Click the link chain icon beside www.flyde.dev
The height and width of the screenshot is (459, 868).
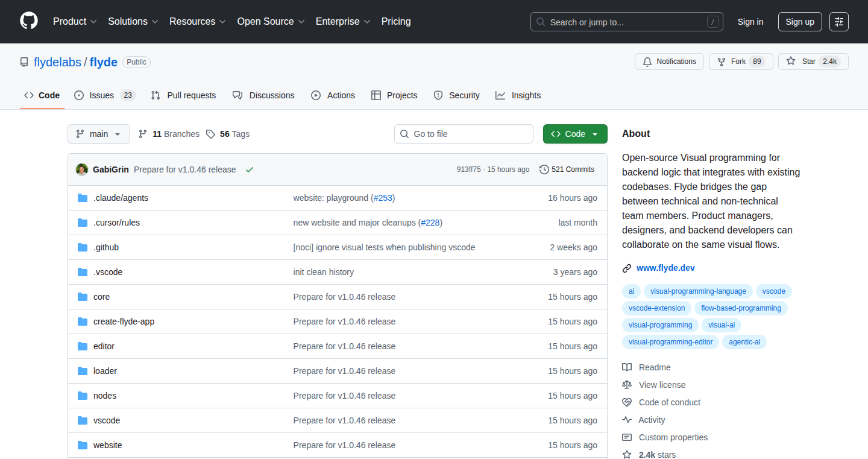(627, 268)
